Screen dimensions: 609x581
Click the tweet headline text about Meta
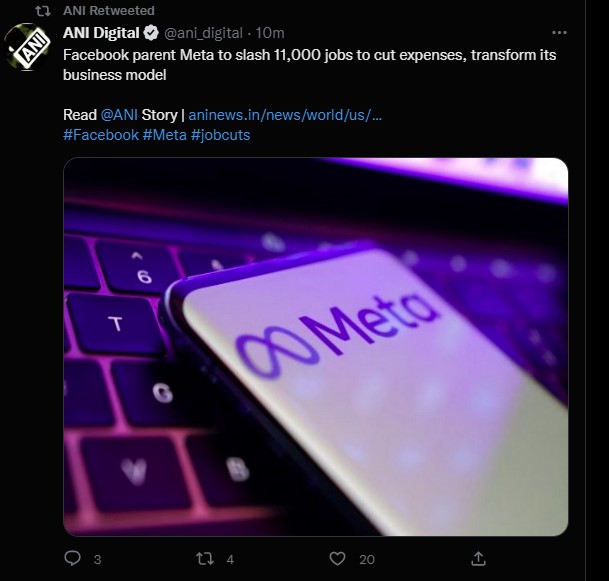pyautogui.click(x=310, y=65)
